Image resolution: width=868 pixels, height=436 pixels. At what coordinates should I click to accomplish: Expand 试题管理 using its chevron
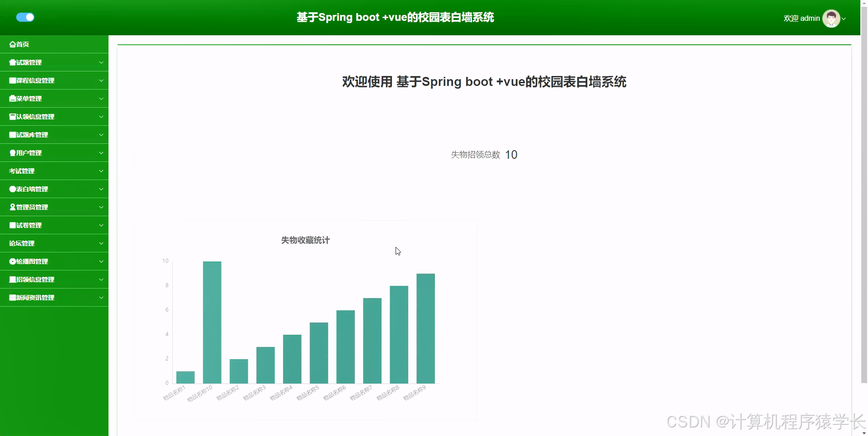click(101, 62)
